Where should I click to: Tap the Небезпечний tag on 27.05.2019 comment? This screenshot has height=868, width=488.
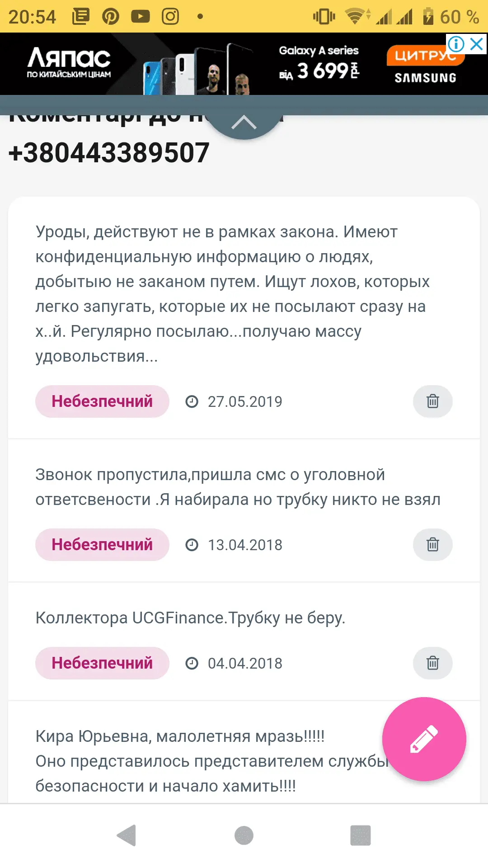102,401
